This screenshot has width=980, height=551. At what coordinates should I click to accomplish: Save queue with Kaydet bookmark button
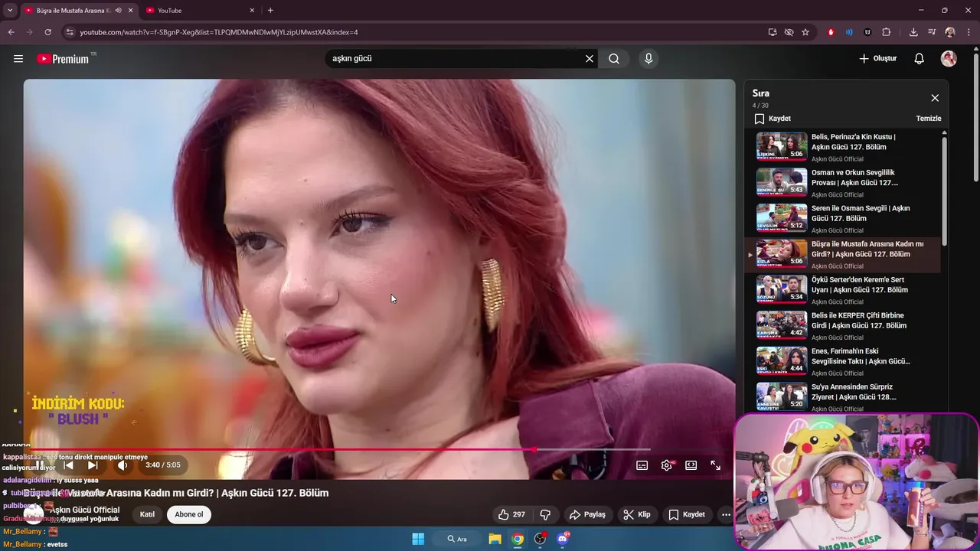pyautogui.click(x=773, y=119)
